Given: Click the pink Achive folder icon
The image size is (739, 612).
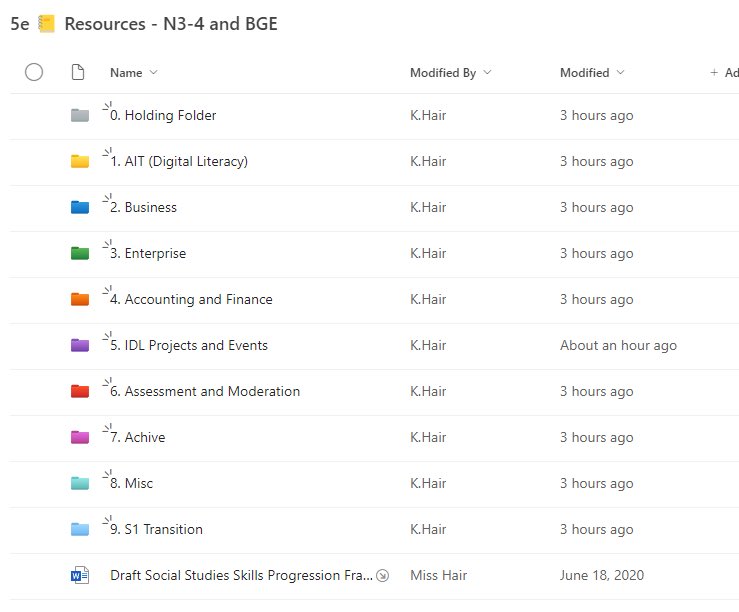Looking at the screenshot, I should point(80,437).
